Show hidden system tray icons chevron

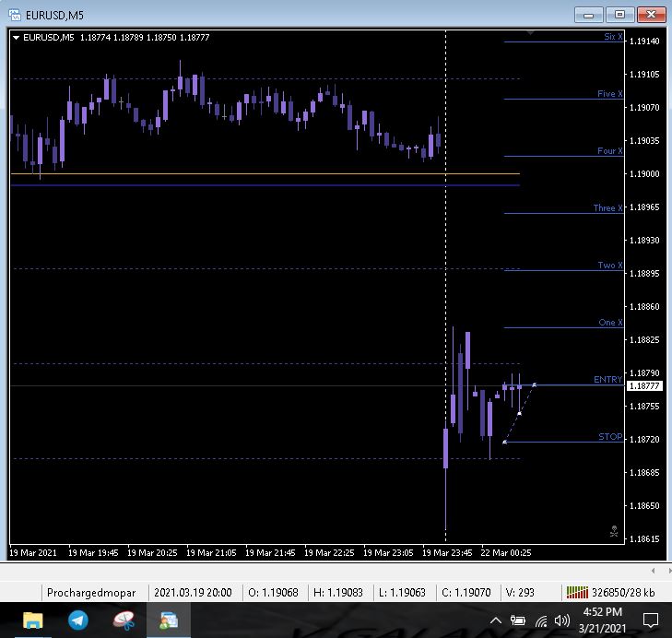pos(496,620)
